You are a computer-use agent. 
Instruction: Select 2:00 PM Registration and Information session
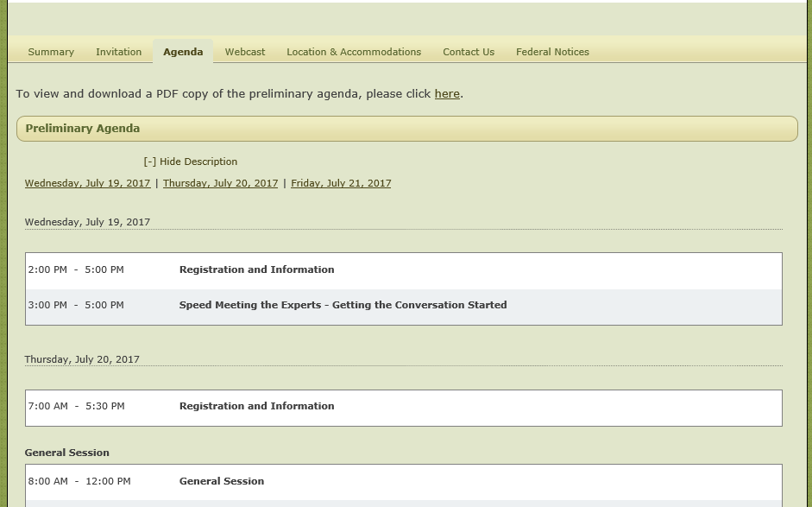point(256,269)
